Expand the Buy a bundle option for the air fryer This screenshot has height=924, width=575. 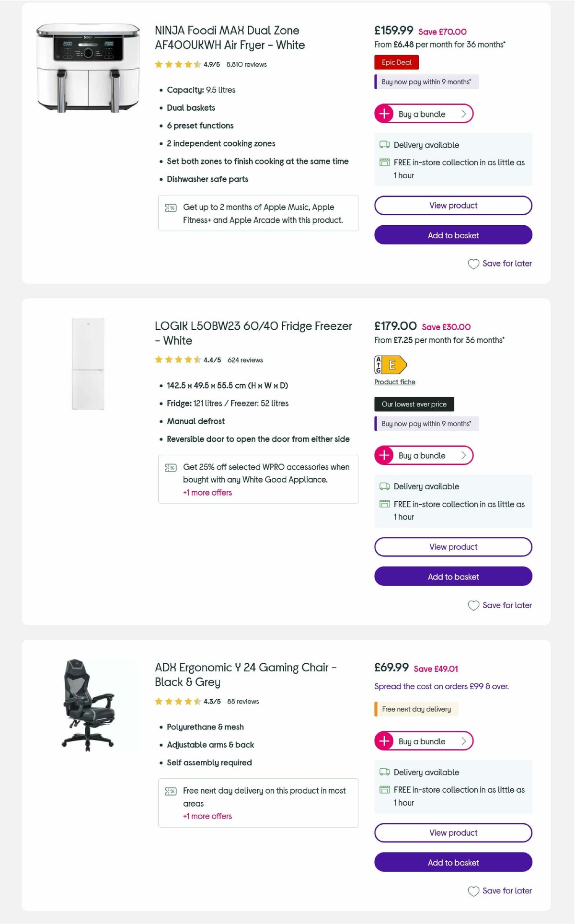click(424, 114)
